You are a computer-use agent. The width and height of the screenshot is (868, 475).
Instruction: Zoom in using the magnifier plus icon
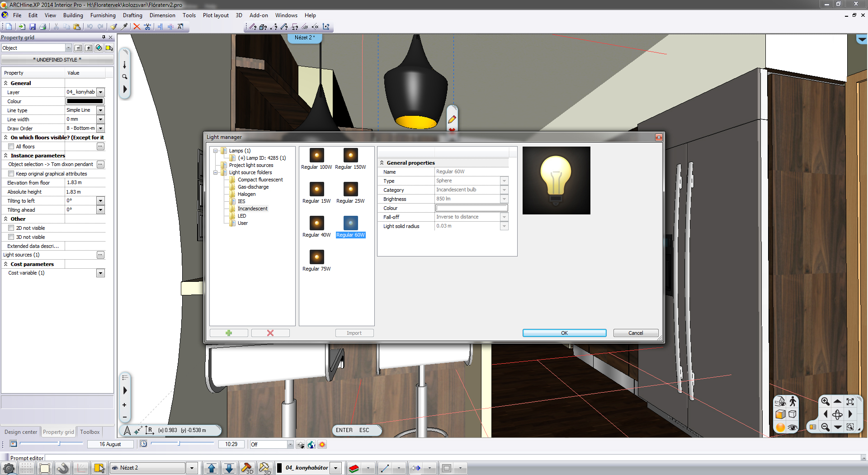825,401
